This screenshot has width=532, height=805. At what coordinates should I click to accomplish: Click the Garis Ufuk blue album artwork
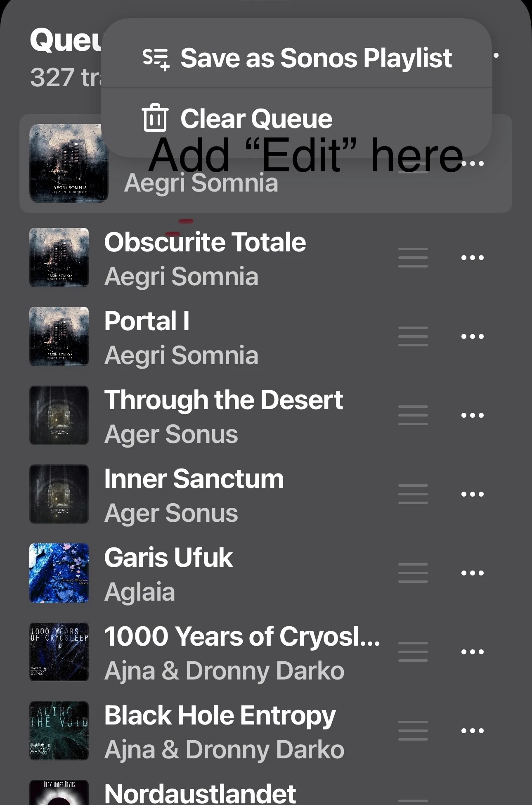[59, 573]
